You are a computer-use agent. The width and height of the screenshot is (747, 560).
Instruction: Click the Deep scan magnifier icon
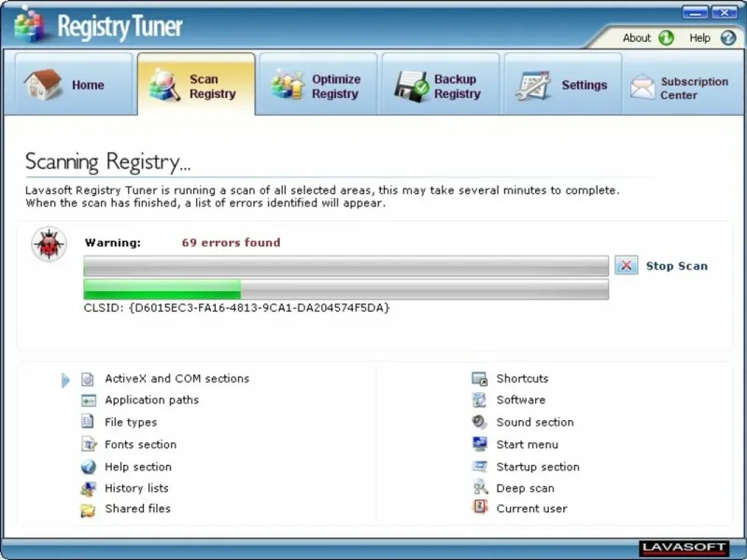(x=480, y=487)
